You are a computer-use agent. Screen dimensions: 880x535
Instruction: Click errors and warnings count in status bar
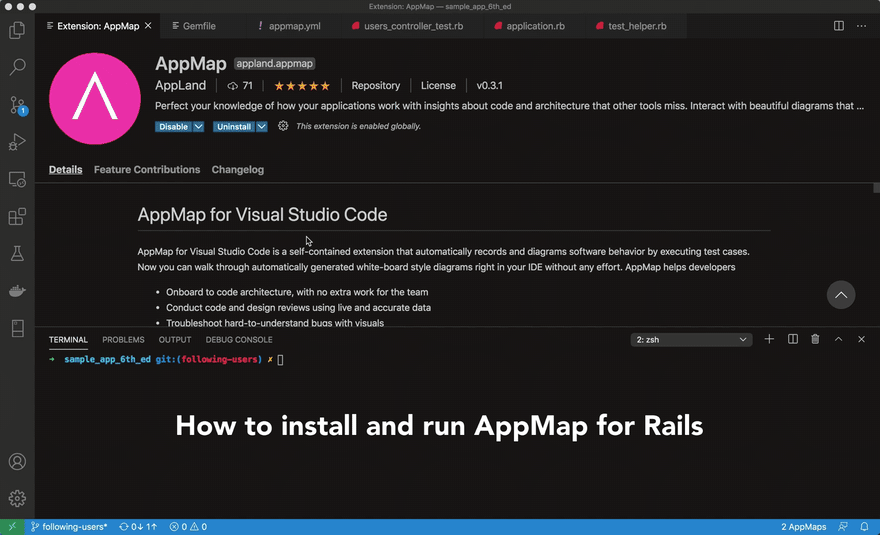(x=188, y=527)
